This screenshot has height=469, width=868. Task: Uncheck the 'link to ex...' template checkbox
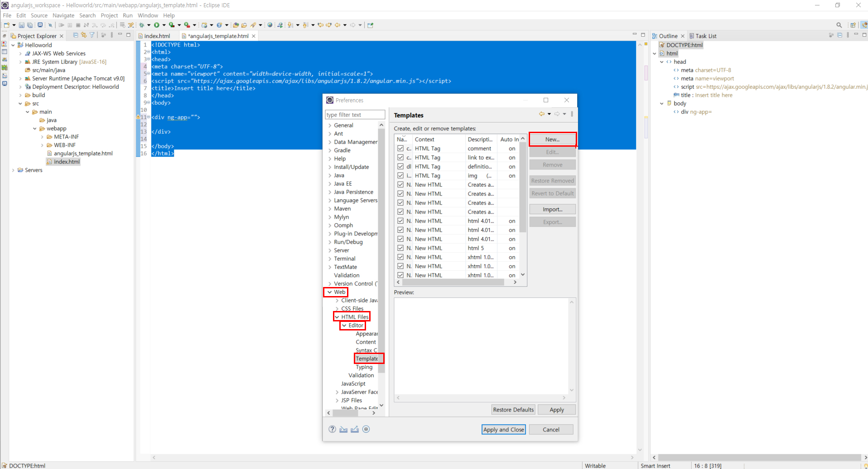400,158
